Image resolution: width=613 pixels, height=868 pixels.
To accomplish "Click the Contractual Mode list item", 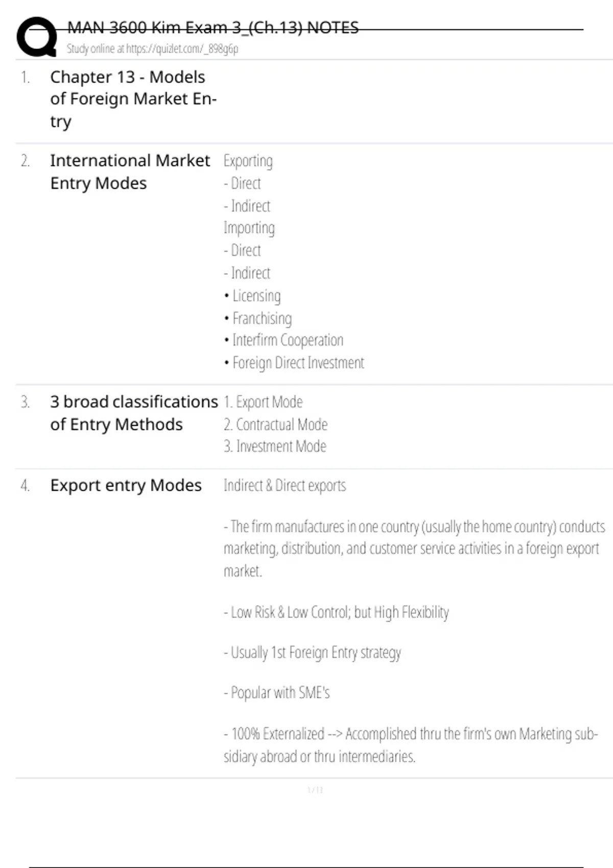I will pos(275,425).
